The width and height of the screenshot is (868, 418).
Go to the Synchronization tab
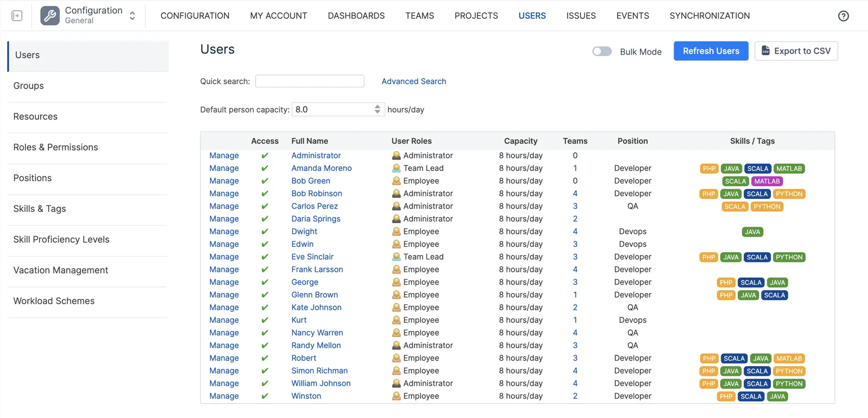pyautogui.click(x=709, y=16)
